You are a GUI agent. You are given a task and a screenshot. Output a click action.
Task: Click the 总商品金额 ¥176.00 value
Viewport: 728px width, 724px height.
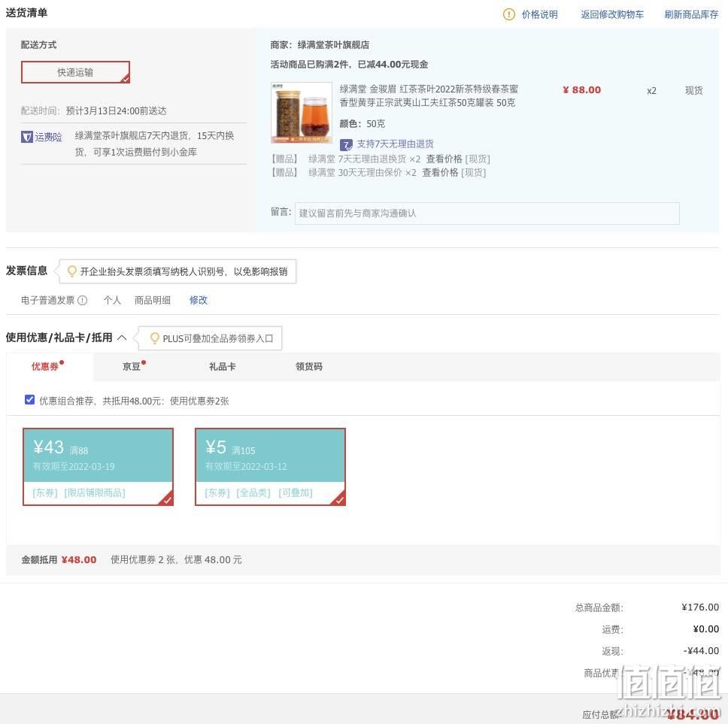pyautogui.click(x=699, y=607)
